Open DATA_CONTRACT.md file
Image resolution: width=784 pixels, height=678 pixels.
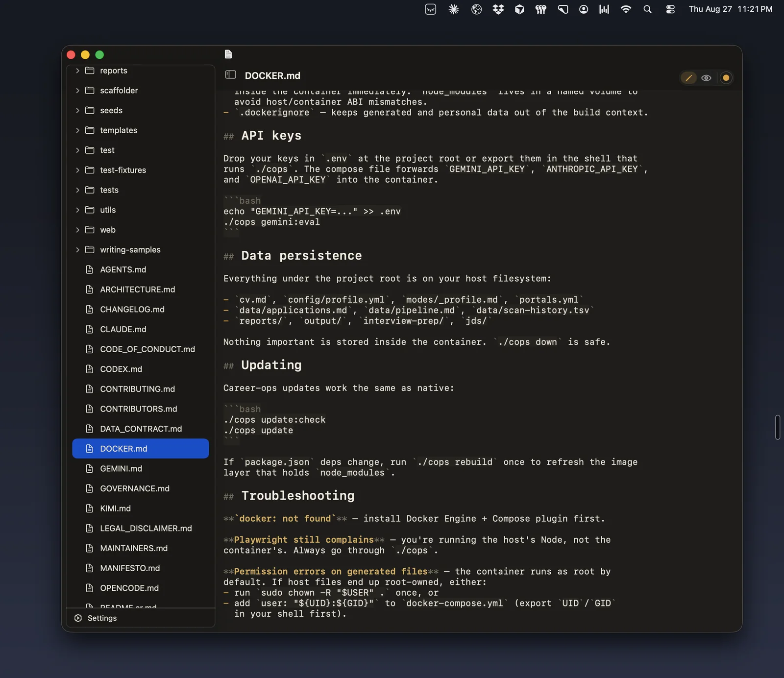tap(140, 429)
